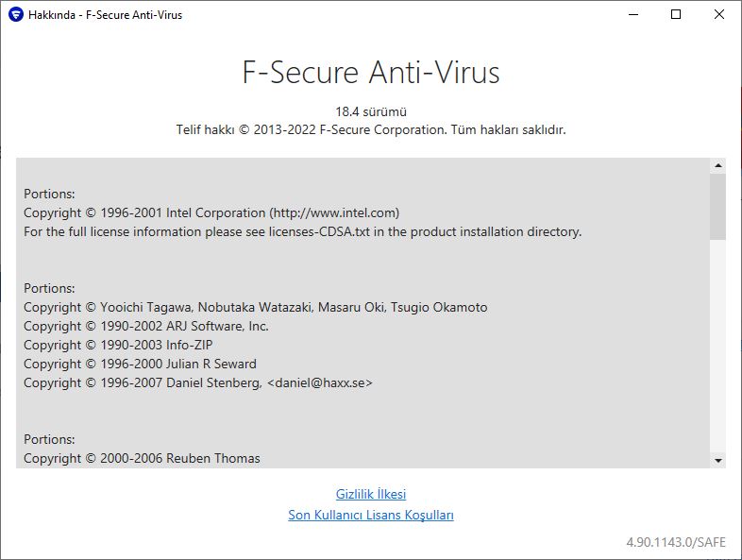Click the scroll up arrow of license text
Viewport: 742px width, 560px height.
coord(717,165)
